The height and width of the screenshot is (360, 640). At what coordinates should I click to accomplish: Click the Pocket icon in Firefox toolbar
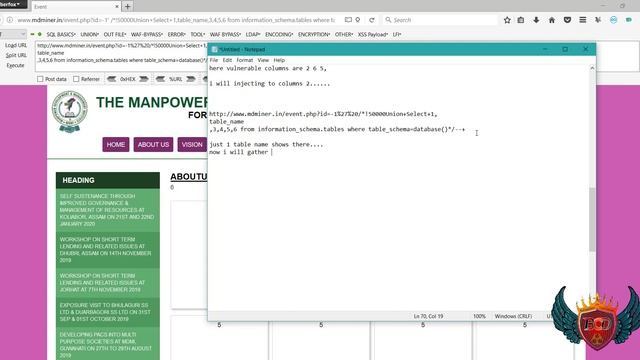[567, 20]
